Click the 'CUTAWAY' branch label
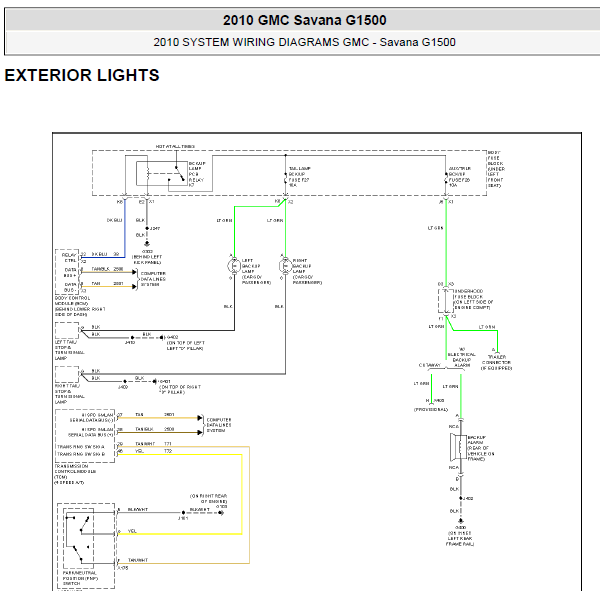The image size is (600, 591). coord(430,365)
